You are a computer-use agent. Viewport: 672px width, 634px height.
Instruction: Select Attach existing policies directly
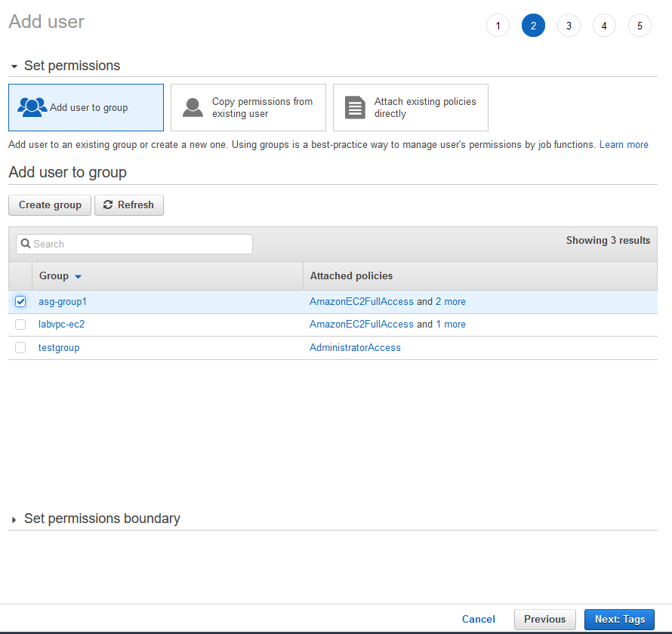[x=411, y=108]
